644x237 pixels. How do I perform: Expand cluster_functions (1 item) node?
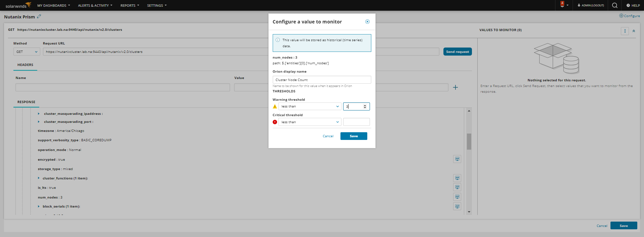[x=39, y=178]
